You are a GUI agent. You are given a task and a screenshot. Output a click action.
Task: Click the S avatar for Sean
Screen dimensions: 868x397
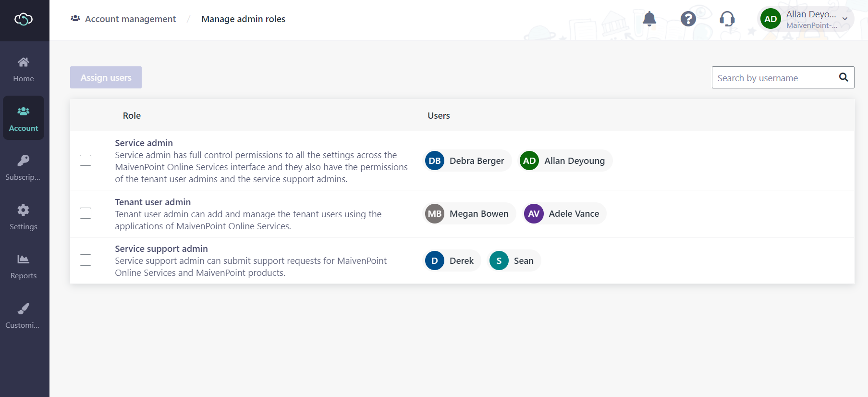499,261
